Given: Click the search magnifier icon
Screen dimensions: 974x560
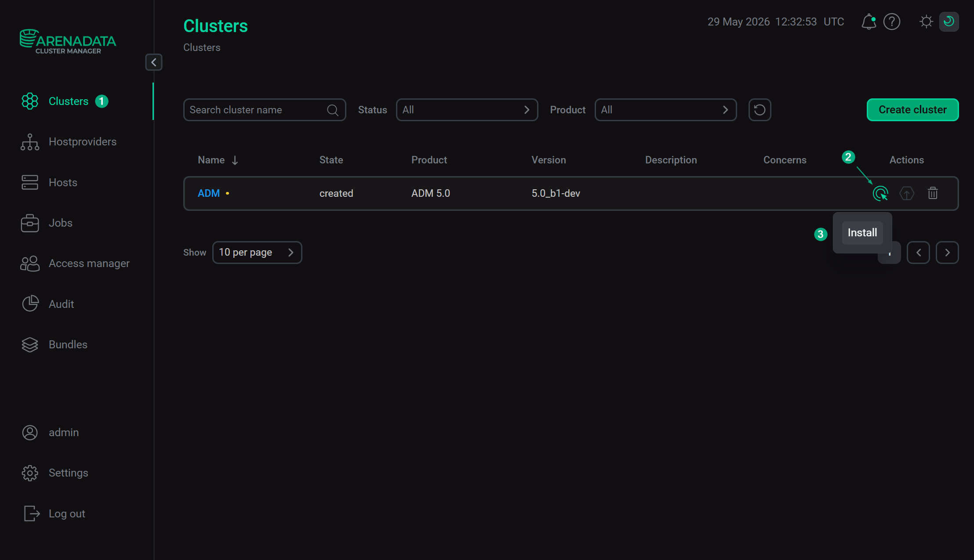Looking at the screenshot, I should click(x=333, y=110).
